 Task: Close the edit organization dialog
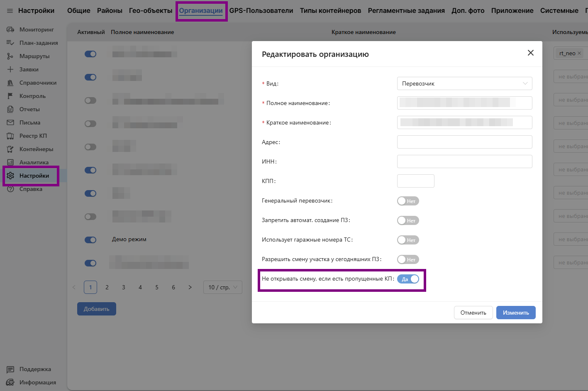pos(530,53)
